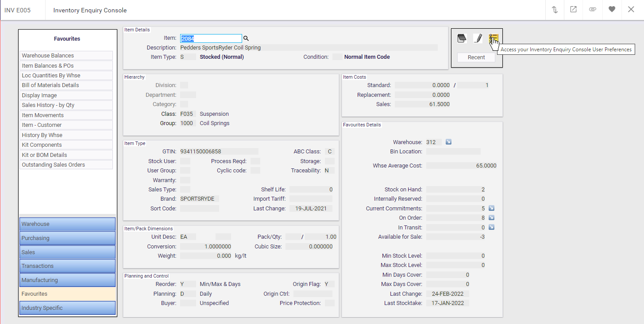Click the Stocked (Normal) item type text
The width and height of the screenshot is (644, 324).
pyautogui.click(x=222, y=57)
